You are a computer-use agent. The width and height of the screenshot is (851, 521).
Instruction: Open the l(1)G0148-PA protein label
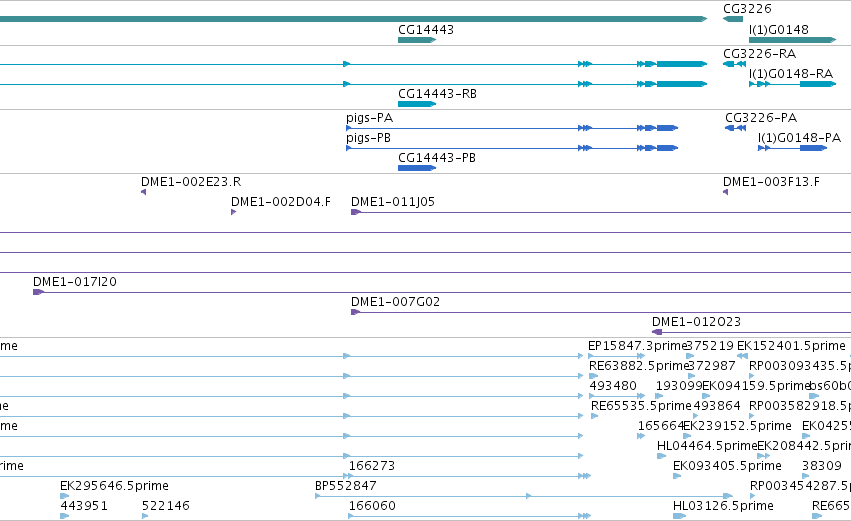pyautogui.click(x=799, y=138)
